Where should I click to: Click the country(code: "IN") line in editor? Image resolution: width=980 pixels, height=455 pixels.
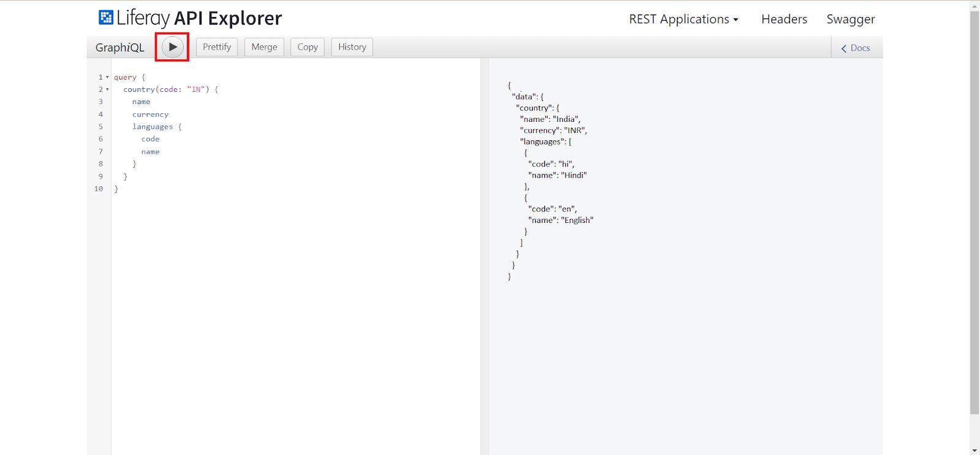(171, 89)
